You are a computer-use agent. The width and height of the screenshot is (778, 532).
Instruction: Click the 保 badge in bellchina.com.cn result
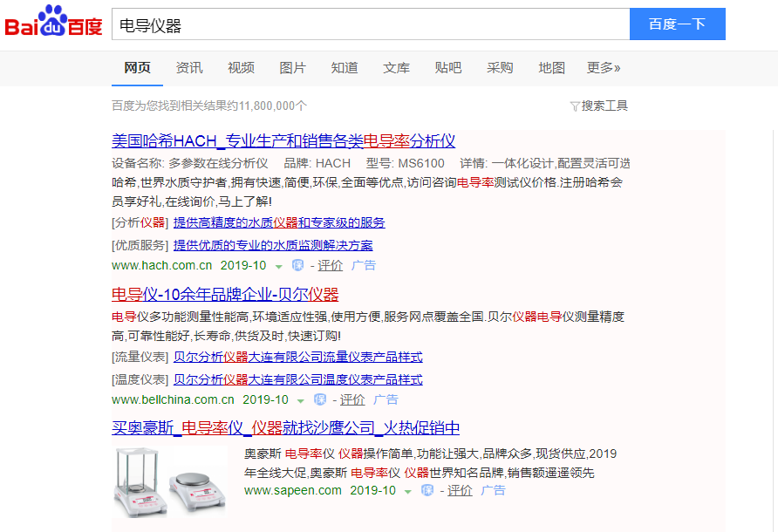pos(320,399)
